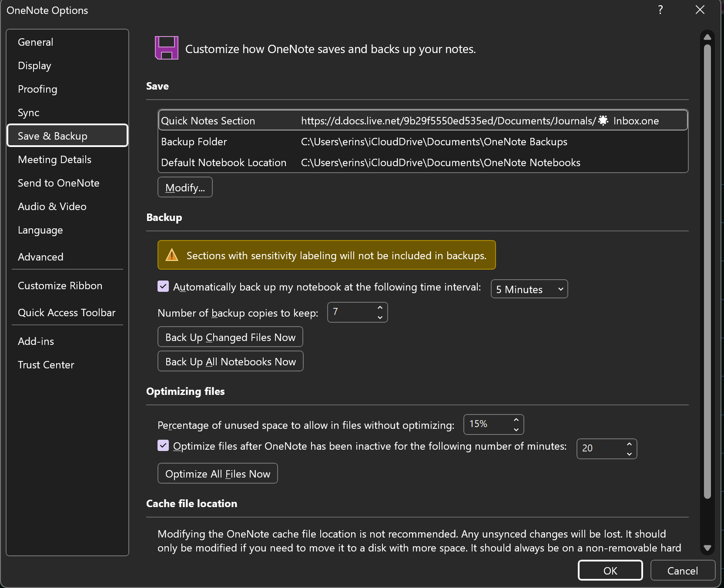
Task: Go to Trust Center settings
Action: click(46, 365)
